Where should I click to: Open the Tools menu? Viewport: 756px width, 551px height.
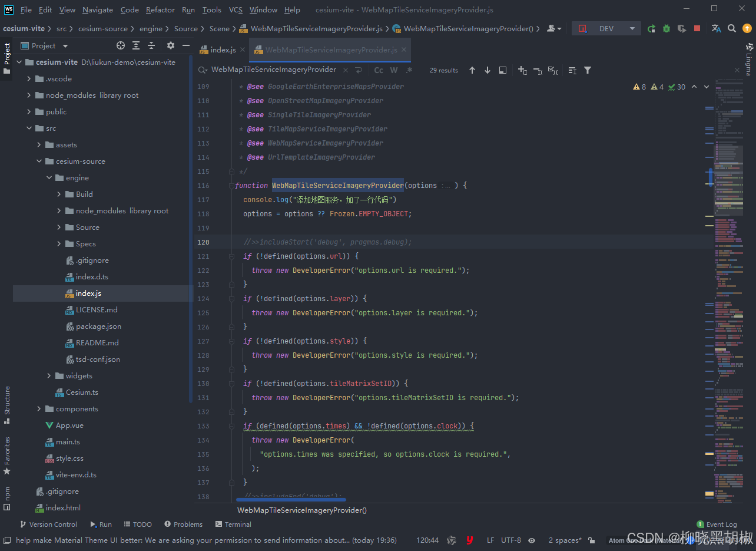click(211, 9)
